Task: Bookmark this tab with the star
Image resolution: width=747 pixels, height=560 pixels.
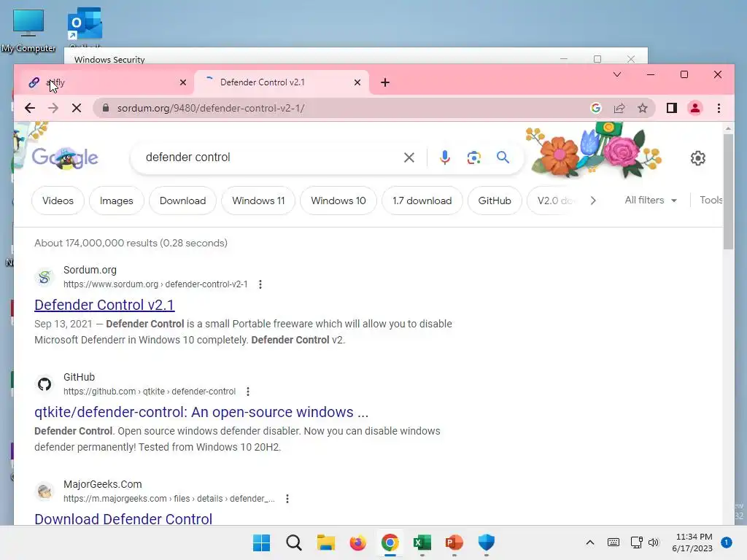Action: (x=642, y=108)
